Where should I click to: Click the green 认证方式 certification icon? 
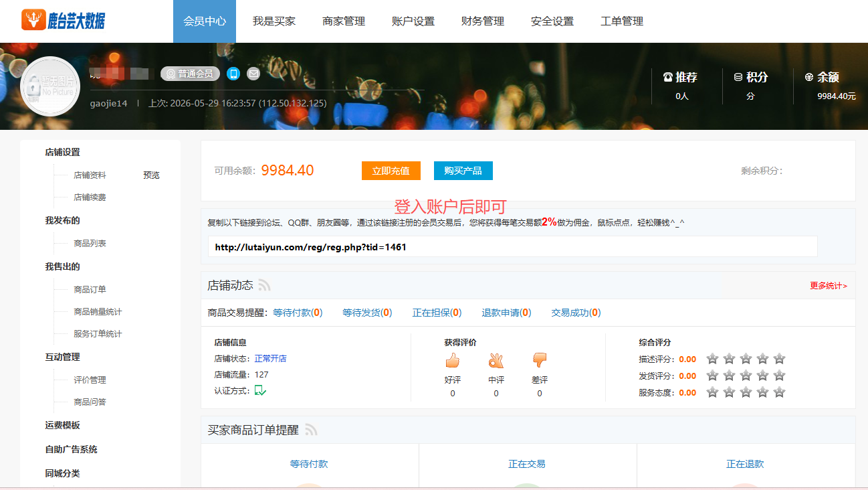[x=260, y=390]
